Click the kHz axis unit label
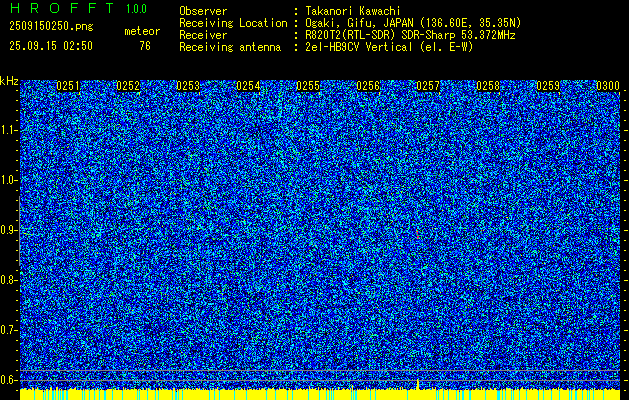 [9, 81]
